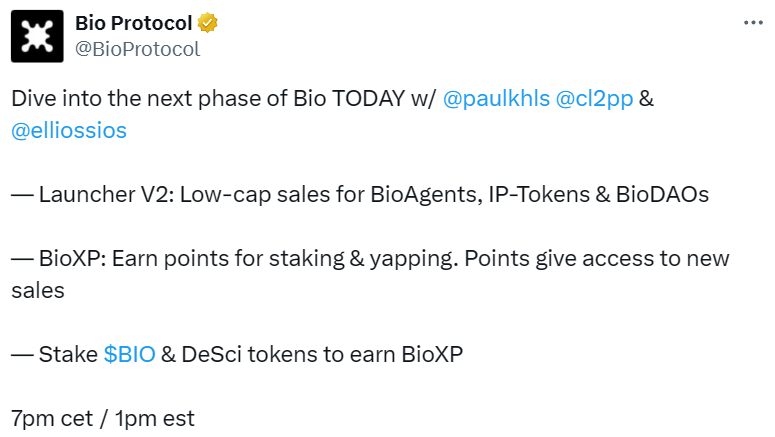This screenshot has width=775, height=437.
Task: Go to the @cl2pp profile mention
Action: [595, 101]
